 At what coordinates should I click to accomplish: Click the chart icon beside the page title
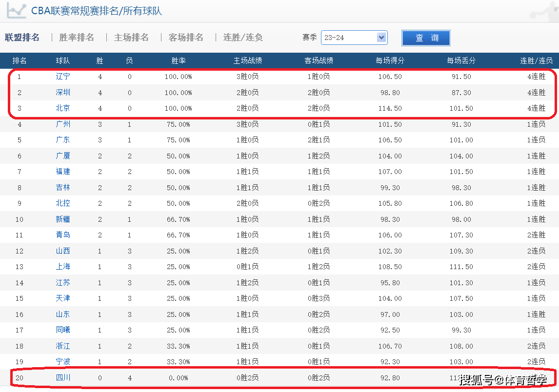click(x=17, y=11)
